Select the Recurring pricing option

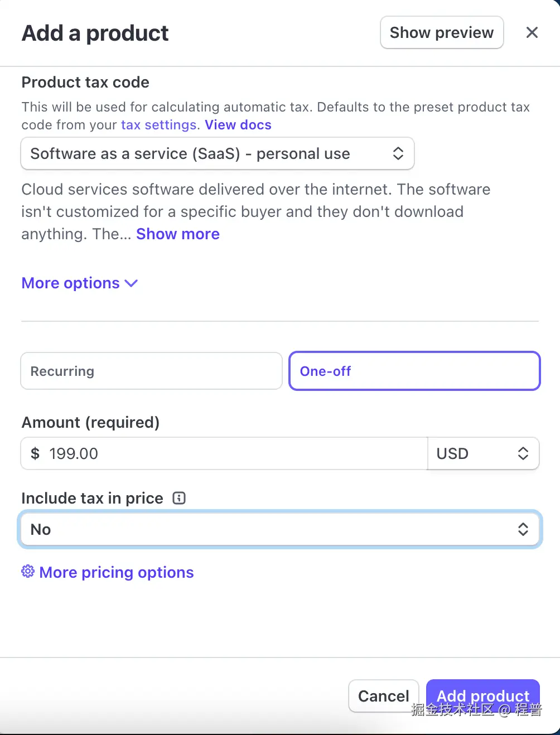coord(151,371)
